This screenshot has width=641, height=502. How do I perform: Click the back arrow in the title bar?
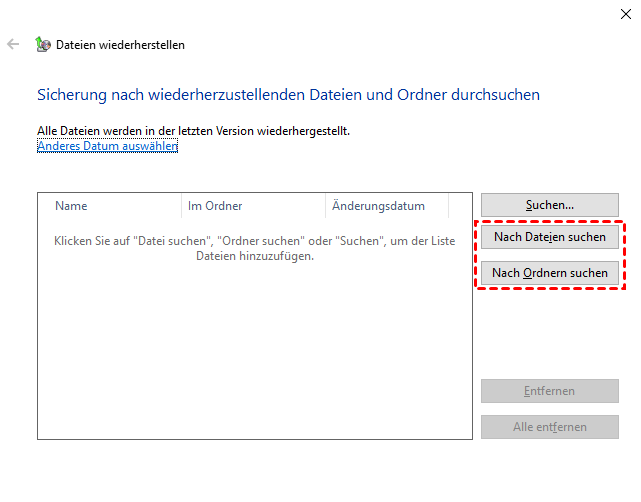(x=13, y=45)
